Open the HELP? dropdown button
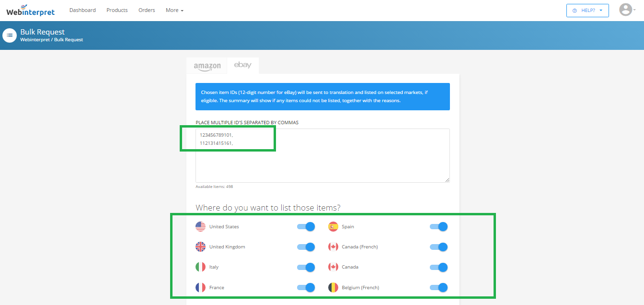Image resolution: width=644 pixels, height=305 pixels. coord(587,11)
